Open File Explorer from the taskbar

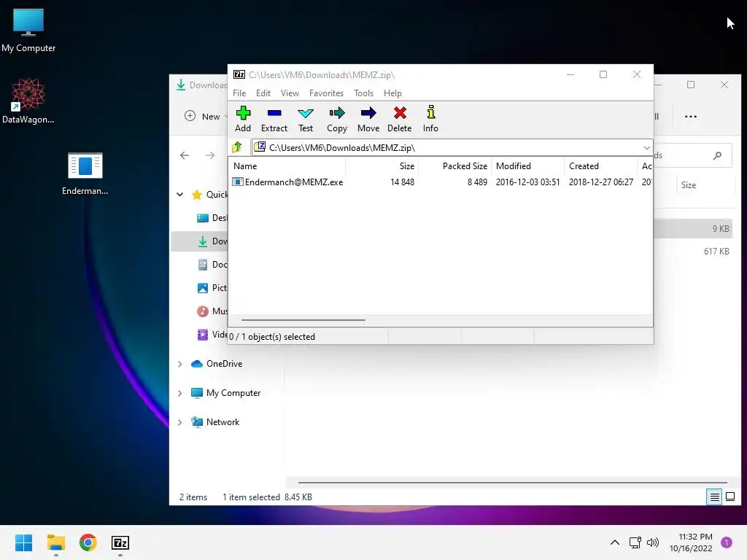[55, 542]
